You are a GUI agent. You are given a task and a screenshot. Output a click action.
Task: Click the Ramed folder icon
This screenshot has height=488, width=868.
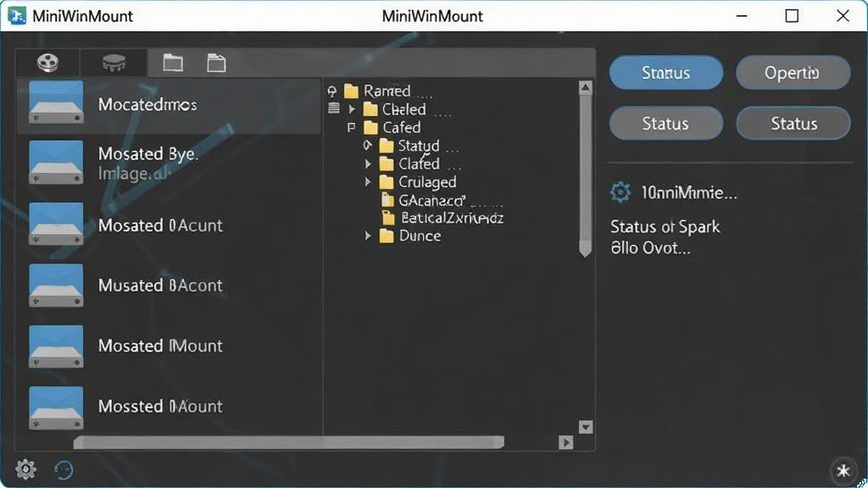tap(352, 91)
